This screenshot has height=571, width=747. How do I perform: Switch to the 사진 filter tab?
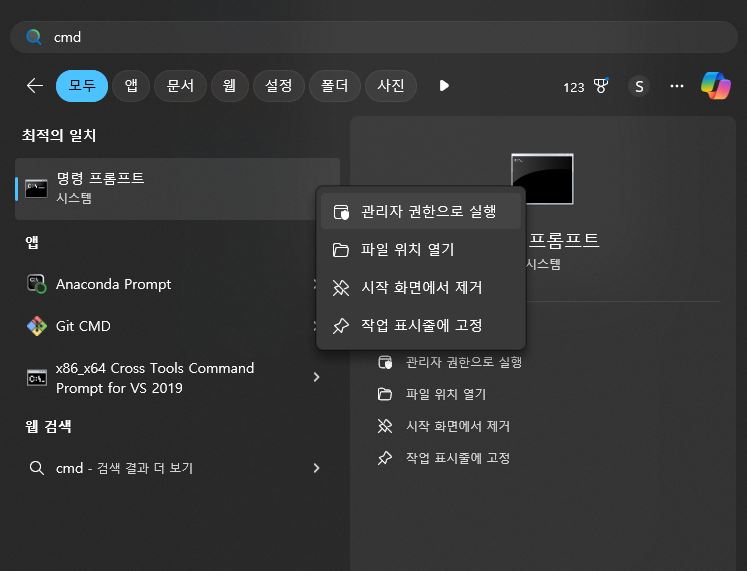click(391, 86)
